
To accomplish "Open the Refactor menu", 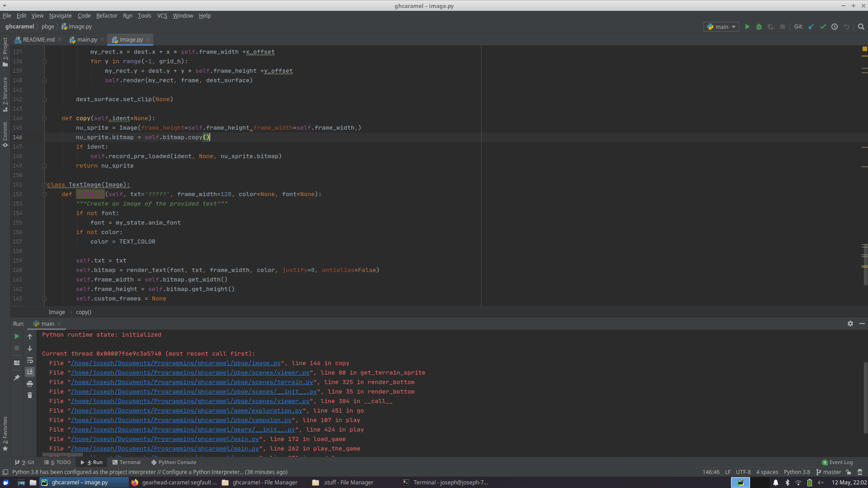I will coord(107,15).
